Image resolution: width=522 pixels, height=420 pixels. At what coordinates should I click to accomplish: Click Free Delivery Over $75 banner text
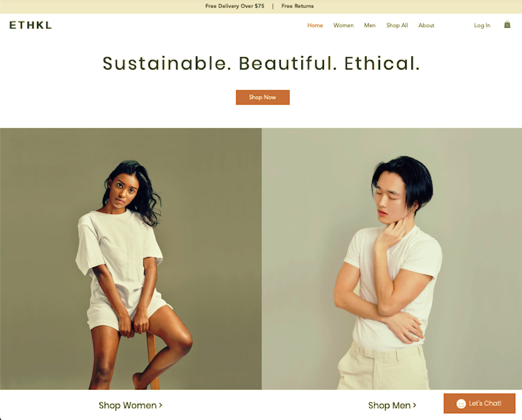click(235, 6)
